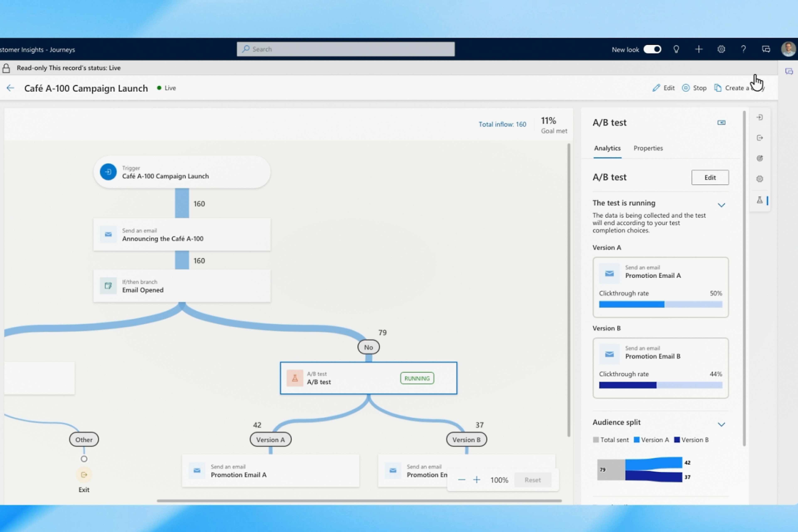Image resolution: width=798 pixels, height=532 pixels.
Task: Select the flask A/B test icon in side rail
Action: click(760, 200)
